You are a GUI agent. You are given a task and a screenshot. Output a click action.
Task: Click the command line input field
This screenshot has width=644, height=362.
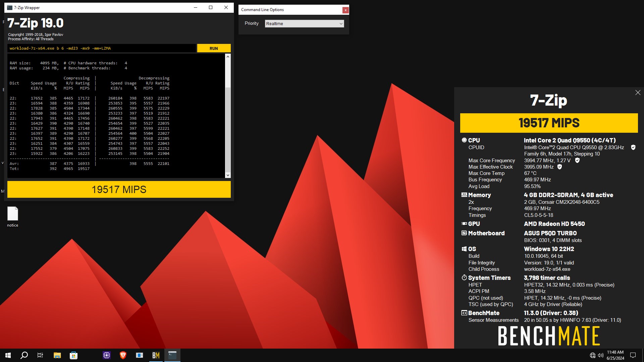point(101,48)
